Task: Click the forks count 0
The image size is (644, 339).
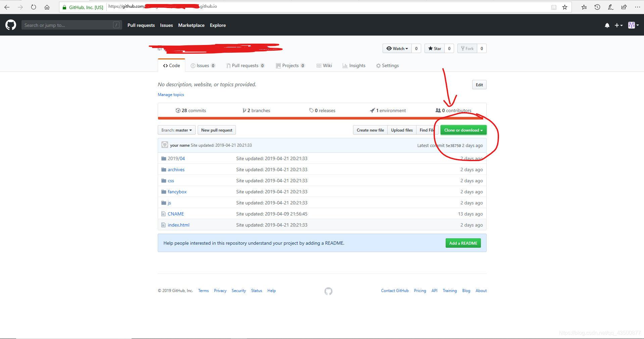Action: 482,48
